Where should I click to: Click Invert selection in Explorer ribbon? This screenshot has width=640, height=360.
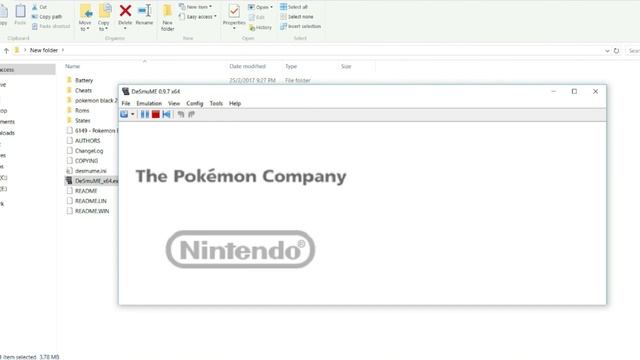click(x=300, y=26)
